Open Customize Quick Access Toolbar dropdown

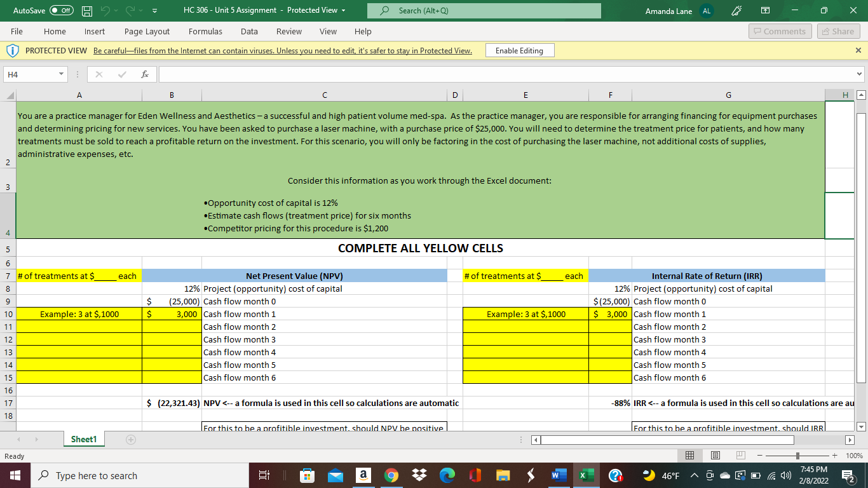click(154, 10)
